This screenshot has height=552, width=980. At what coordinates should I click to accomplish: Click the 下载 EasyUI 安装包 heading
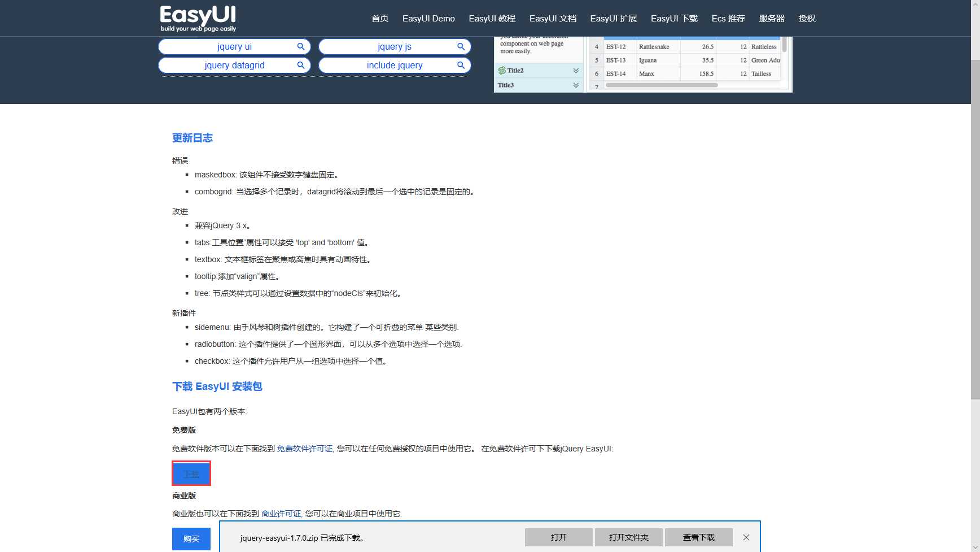click(x=217, y=386)
